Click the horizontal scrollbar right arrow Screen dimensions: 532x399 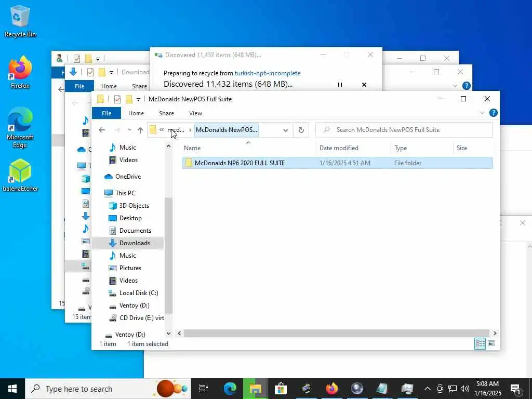point(495,333)
